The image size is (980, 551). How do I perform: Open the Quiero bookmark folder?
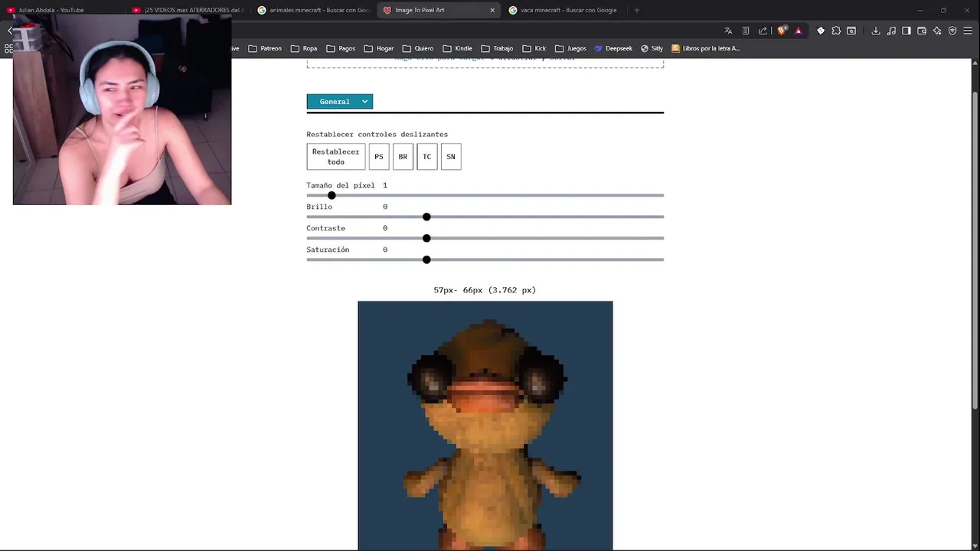click(418, 48)
